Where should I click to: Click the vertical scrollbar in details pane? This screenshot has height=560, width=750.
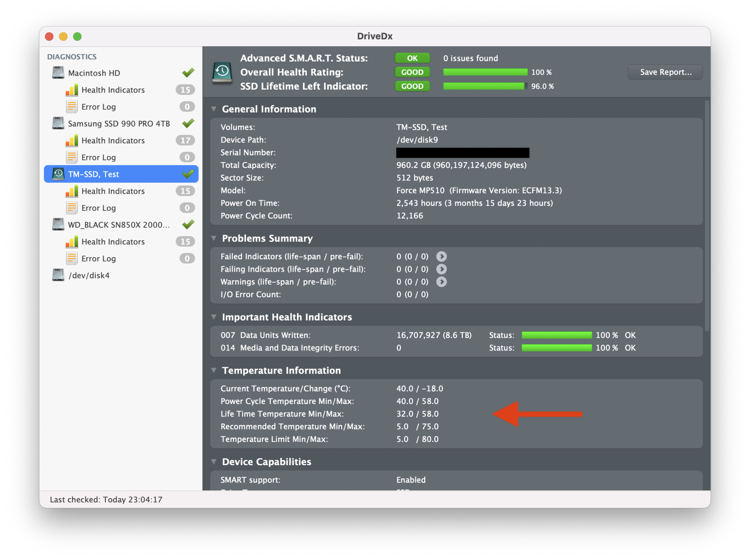point(707,216)
